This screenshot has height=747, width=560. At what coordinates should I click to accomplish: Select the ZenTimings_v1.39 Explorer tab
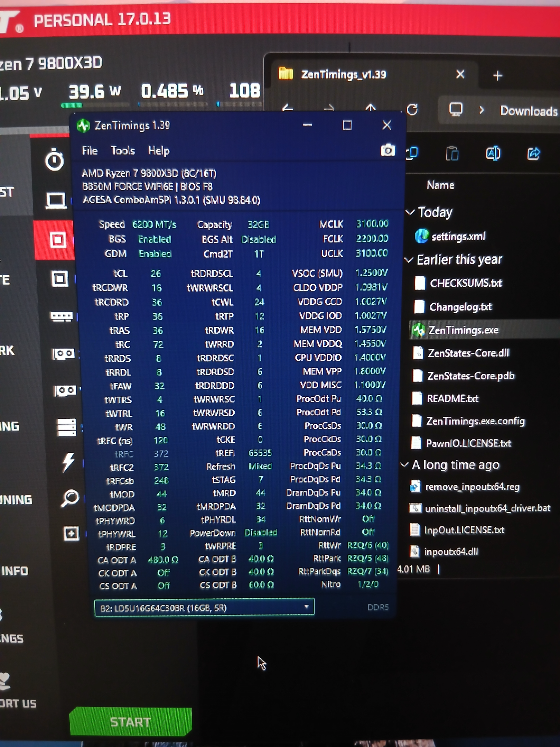(x=372, y=74)
